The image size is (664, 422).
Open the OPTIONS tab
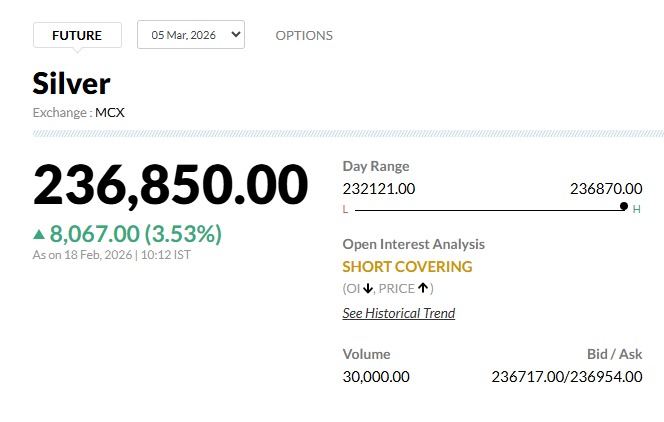304,35
